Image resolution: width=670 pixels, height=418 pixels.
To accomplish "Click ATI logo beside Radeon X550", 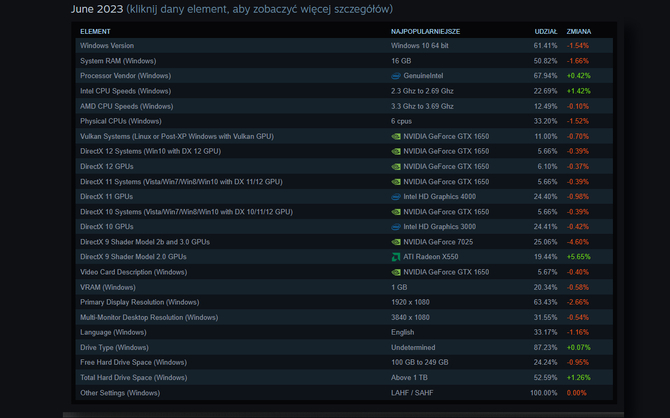I will coord(396,257).
